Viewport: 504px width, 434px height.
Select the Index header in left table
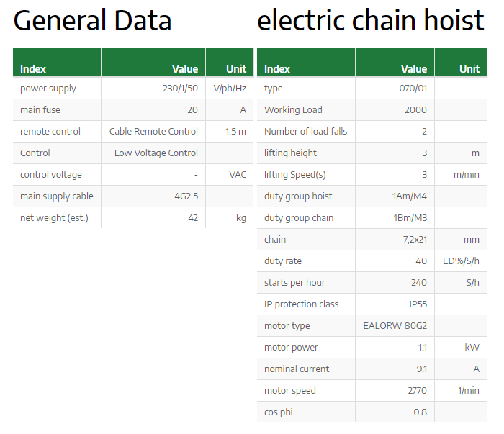click(x=33, y=69)
